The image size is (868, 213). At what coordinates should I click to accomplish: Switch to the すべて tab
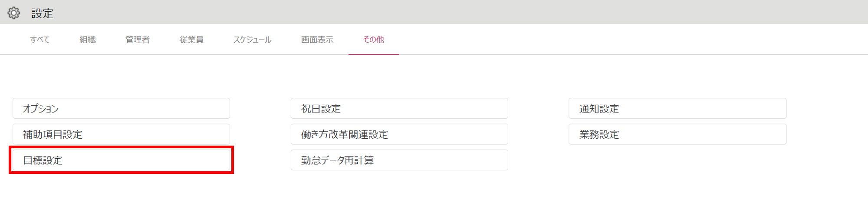(40, 40)
